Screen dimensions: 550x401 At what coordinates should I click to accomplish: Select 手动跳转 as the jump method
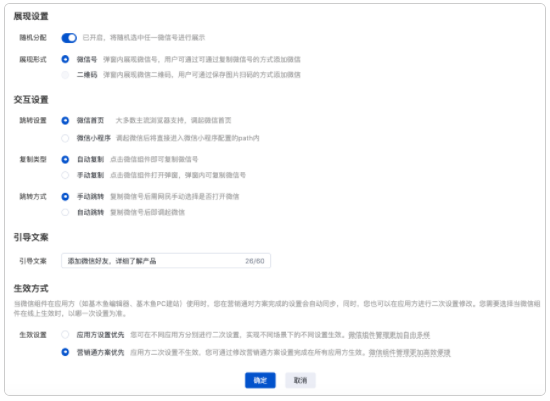click(x=65, y=197)
